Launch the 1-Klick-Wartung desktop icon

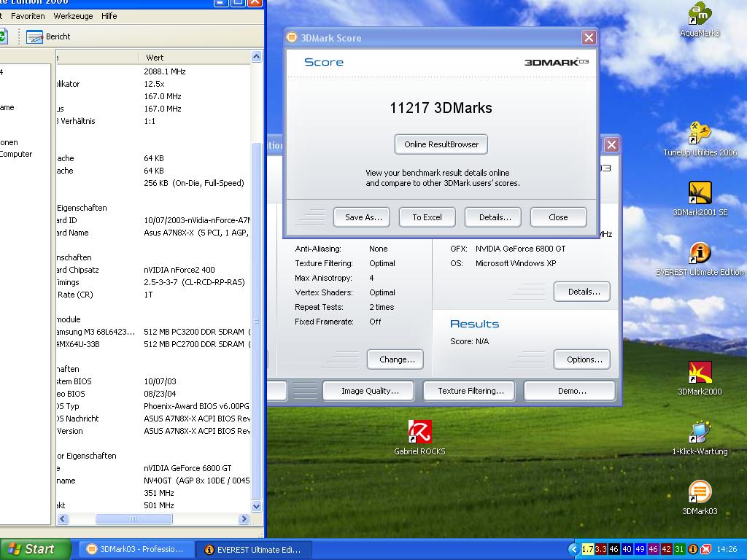(x=700, y=437)
